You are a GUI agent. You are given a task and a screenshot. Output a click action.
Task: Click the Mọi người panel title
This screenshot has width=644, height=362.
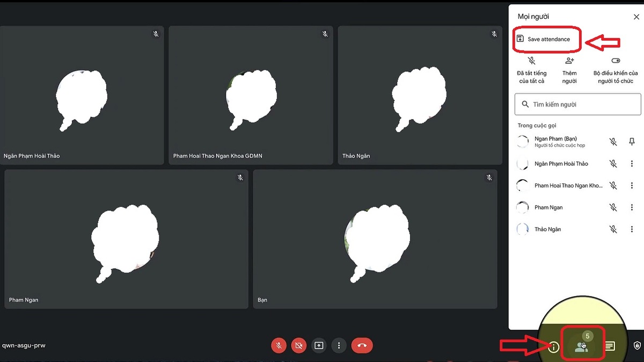coord(533,17)
